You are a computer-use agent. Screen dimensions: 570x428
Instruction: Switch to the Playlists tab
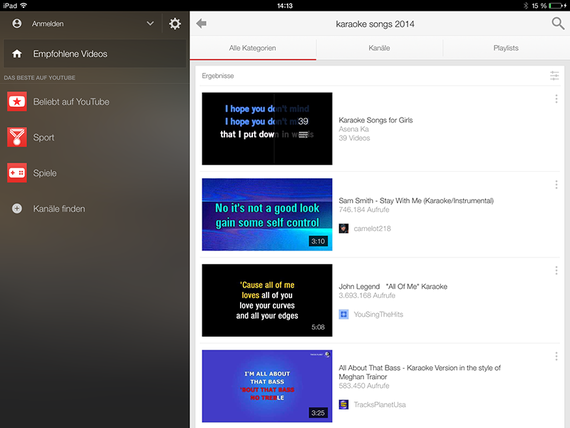pos(506,48)
